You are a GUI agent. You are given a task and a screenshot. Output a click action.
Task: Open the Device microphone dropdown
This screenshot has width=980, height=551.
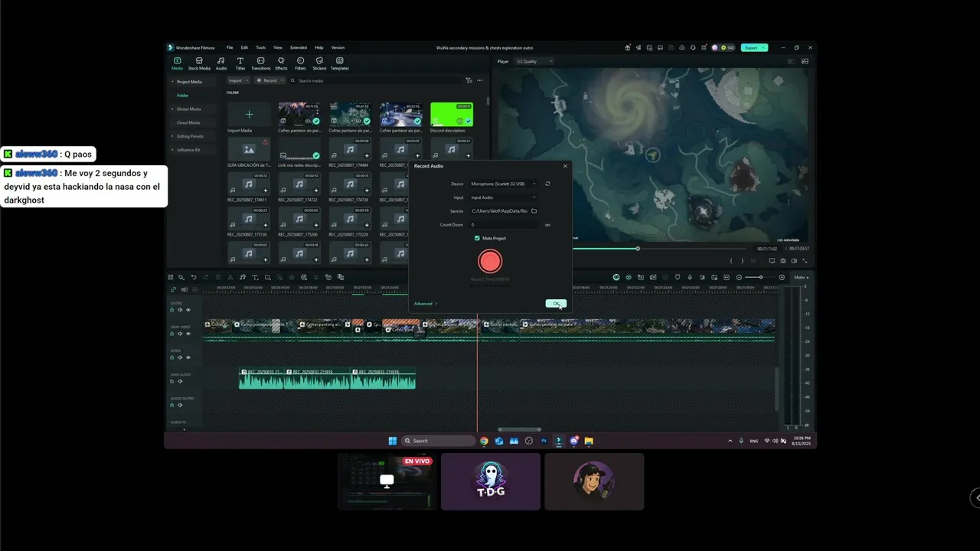point(504,184)
